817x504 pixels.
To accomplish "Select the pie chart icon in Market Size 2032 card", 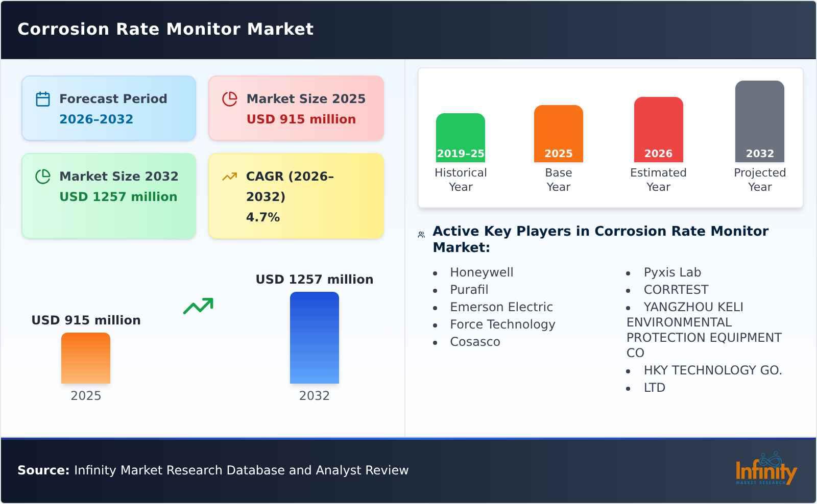I will click(x=43, y=176).
